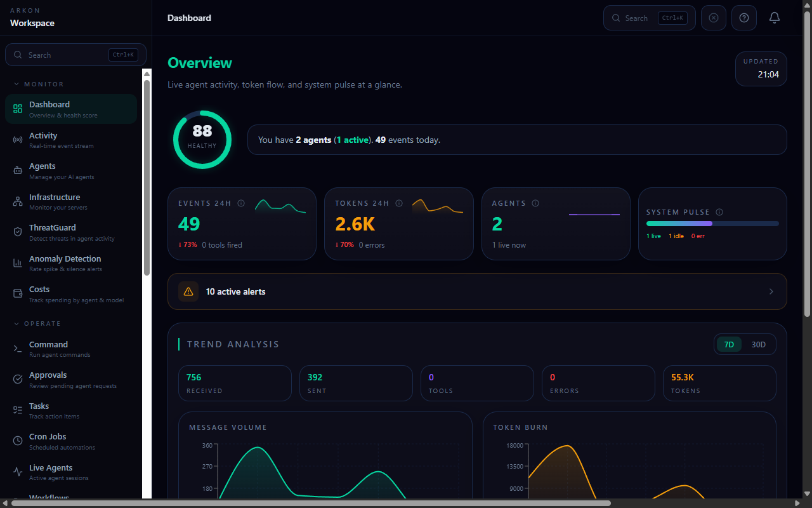
Task: Open Live Agents from the sidebar
Action: (x=71, y=472)
